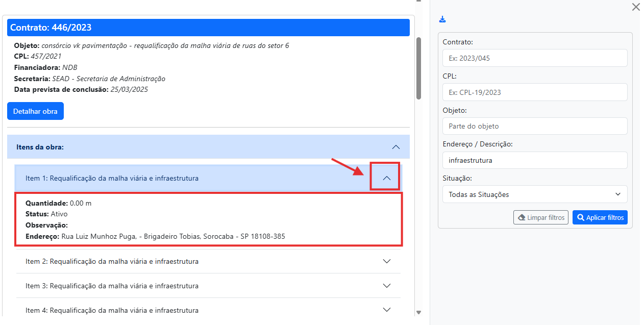Click the download icon above the filters
This screenshot has height=325, width=644.
pos(442,19)
